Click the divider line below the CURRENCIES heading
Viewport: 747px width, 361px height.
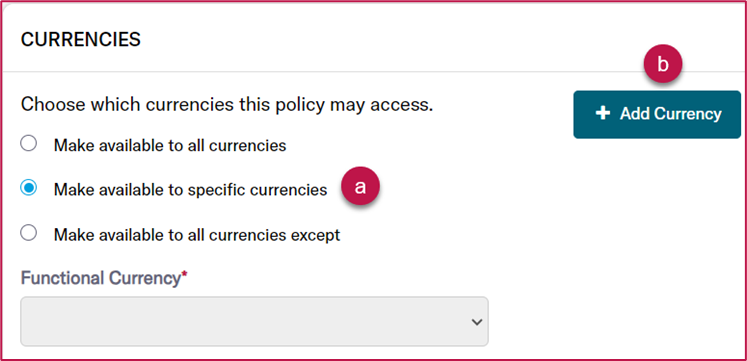click(374, 72)
